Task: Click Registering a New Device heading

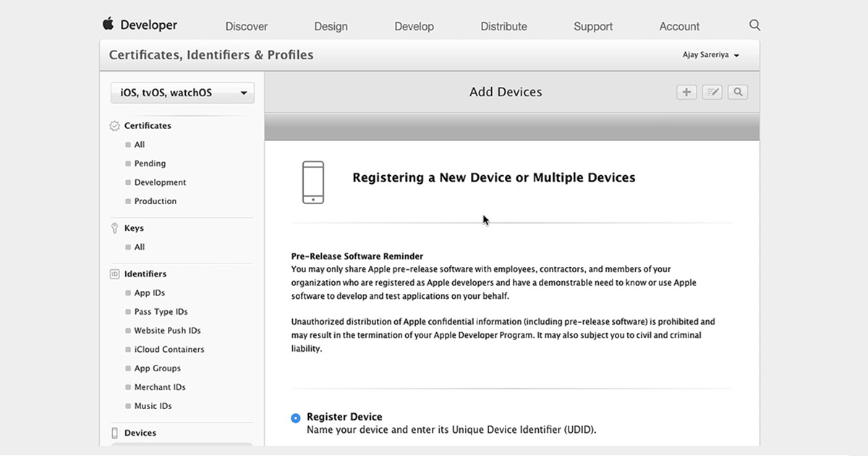Action: coord(494,177)
